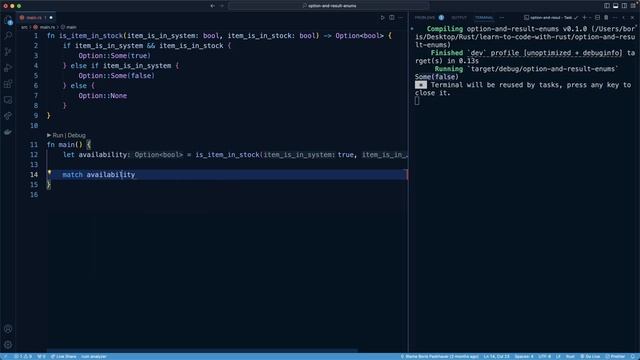Click New Terminal plus icon
Screen dimensions: 640x360
pyautogui.click(x=584, y=18)
